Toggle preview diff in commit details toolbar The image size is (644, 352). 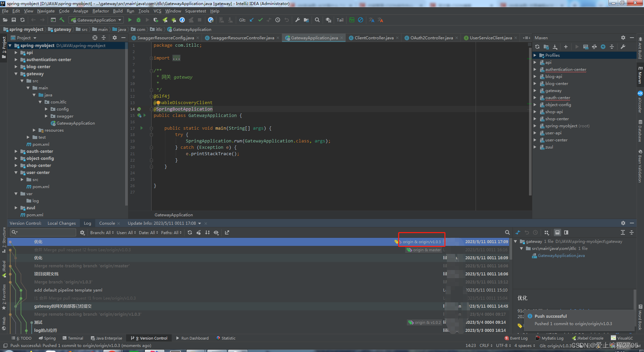click(566, 232)
